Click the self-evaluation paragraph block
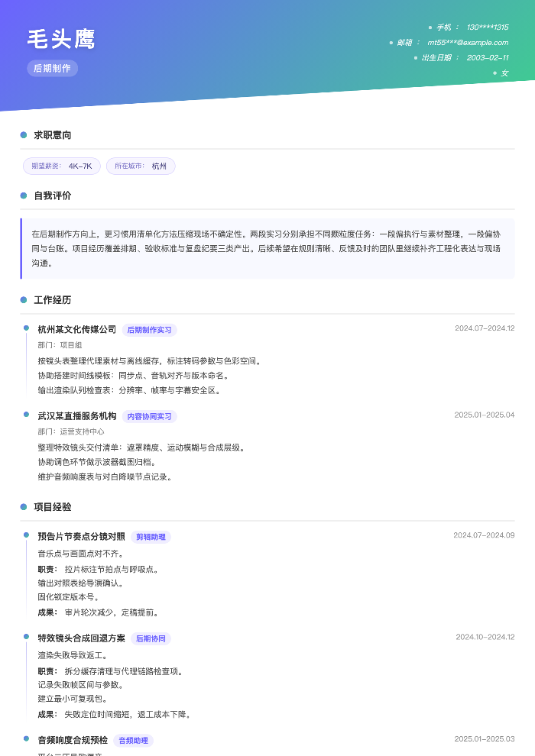Viewport: 535px width, 756px height. click(267, 249)
